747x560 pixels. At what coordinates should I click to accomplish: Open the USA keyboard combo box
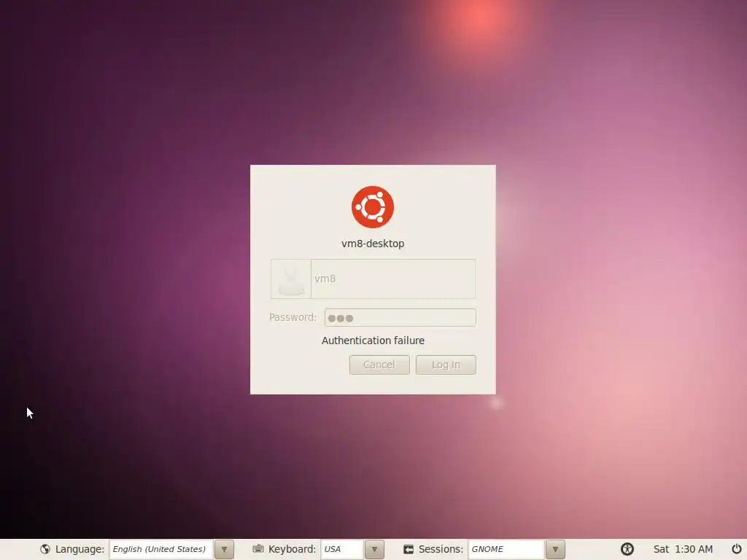tap(342, 549)
